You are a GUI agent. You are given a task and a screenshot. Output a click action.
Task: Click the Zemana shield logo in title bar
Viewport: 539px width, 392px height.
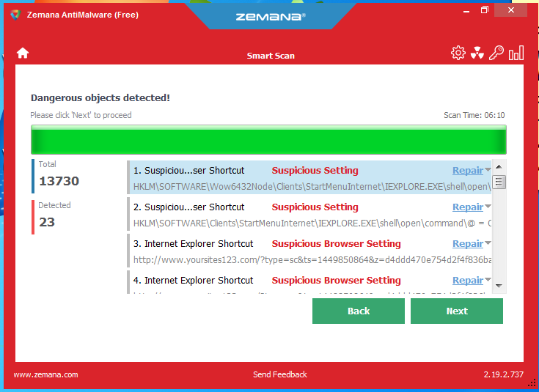pos(15,15)
